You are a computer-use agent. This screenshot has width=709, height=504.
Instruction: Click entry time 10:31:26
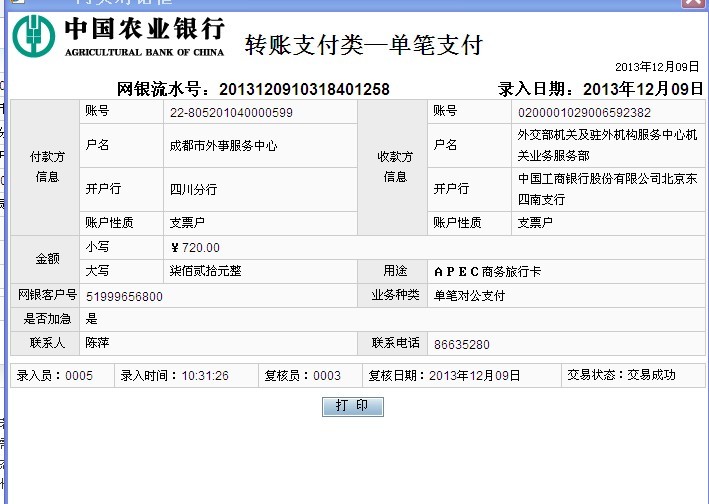(x=205, y=376)
